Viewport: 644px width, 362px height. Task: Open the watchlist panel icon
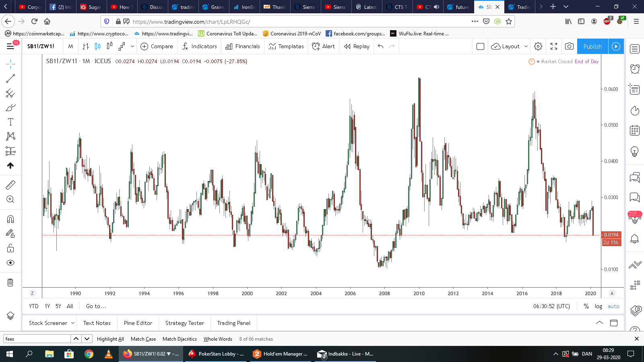(x=635, y=49)
